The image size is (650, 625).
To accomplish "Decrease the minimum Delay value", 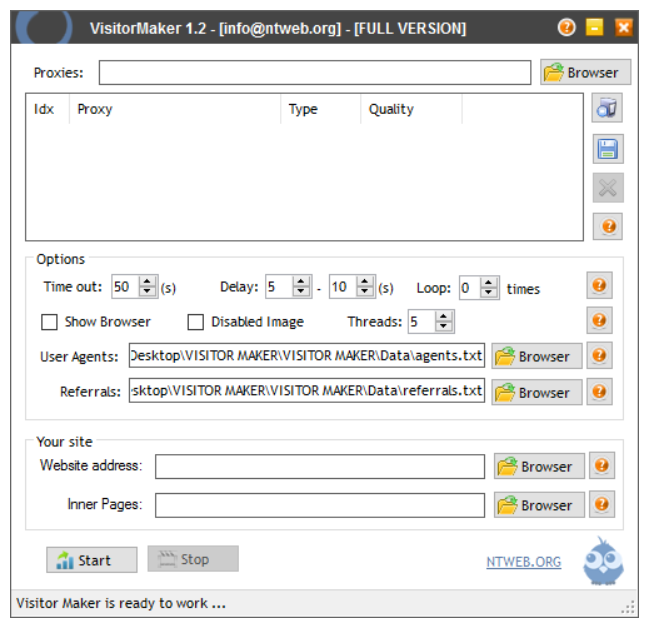I will (301, 292).
